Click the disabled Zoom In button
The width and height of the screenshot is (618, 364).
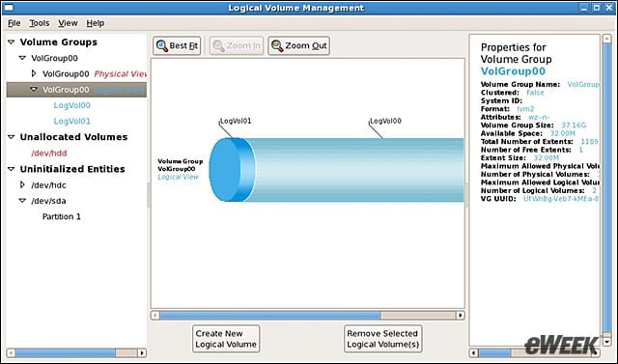[237, 45]
